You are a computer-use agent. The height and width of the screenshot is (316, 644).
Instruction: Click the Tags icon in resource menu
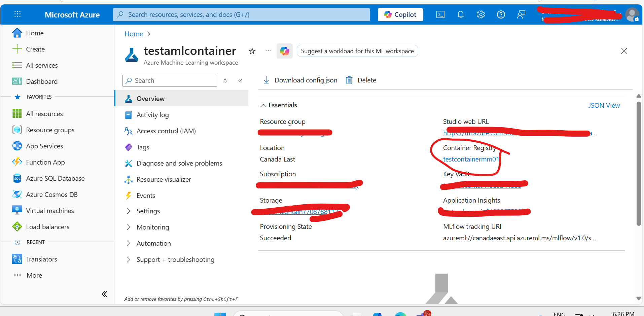point(129,147)
